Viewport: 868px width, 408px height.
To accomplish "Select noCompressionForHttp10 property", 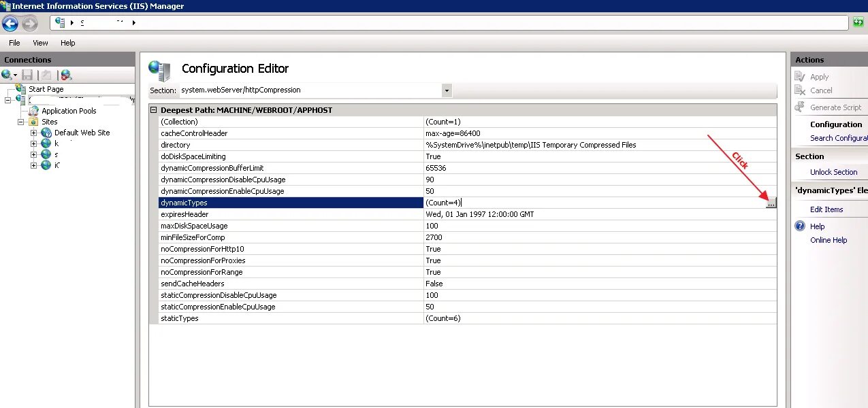I will [202, 249].
